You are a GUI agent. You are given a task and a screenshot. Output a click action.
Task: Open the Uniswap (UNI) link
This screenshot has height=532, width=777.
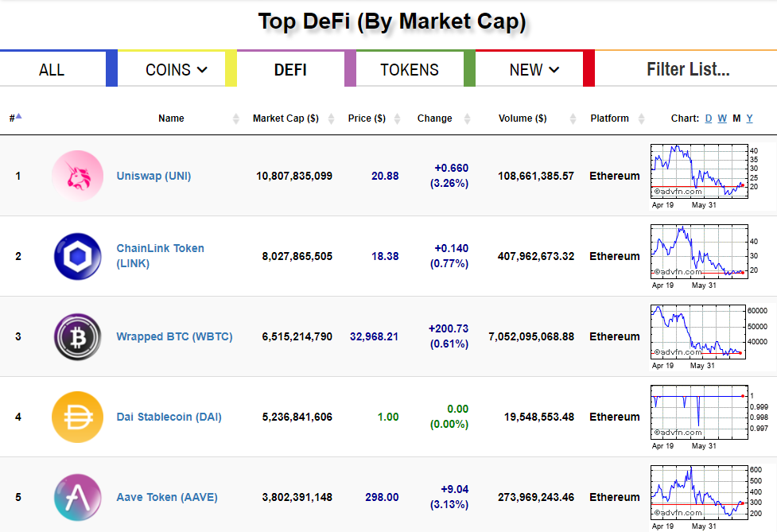[x=153, y=176]
